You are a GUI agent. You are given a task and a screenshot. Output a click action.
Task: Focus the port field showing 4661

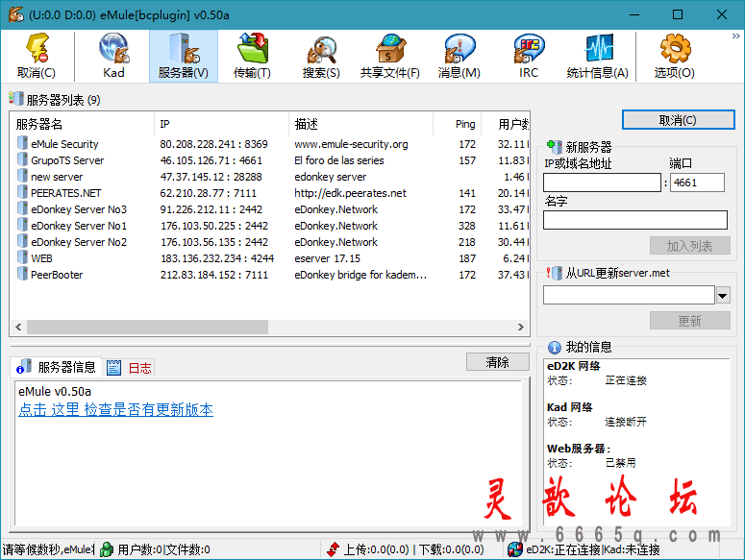coord(697,183)
